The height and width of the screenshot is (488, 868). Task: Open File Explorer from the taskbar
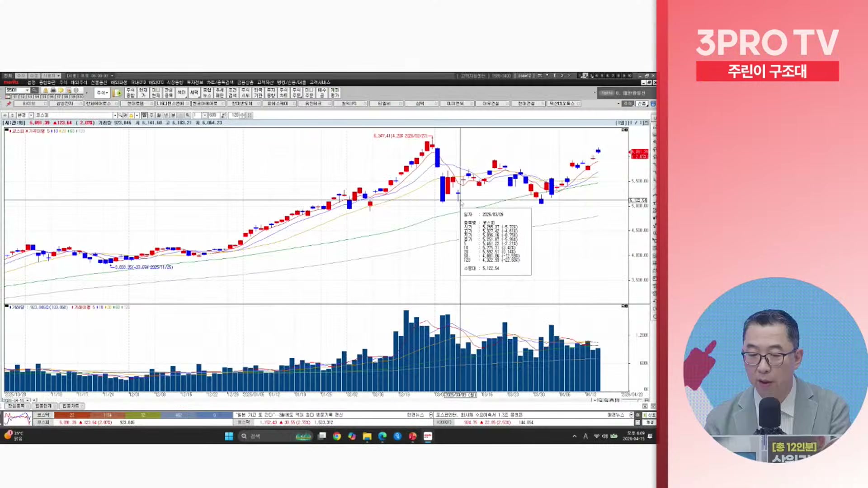pyautogui.click(x=367, y=436)
